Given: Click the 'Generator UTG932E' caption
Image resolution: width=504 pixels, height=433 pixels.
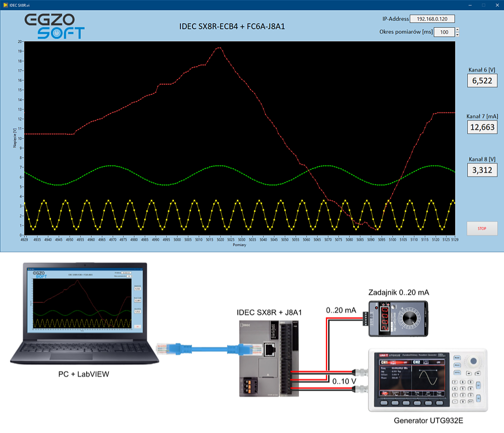Looking at the screenshot, I should tap(428, 421).
